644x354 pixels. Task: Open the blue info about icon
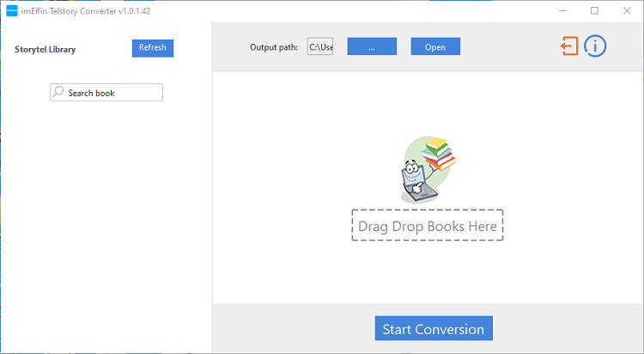596,46
